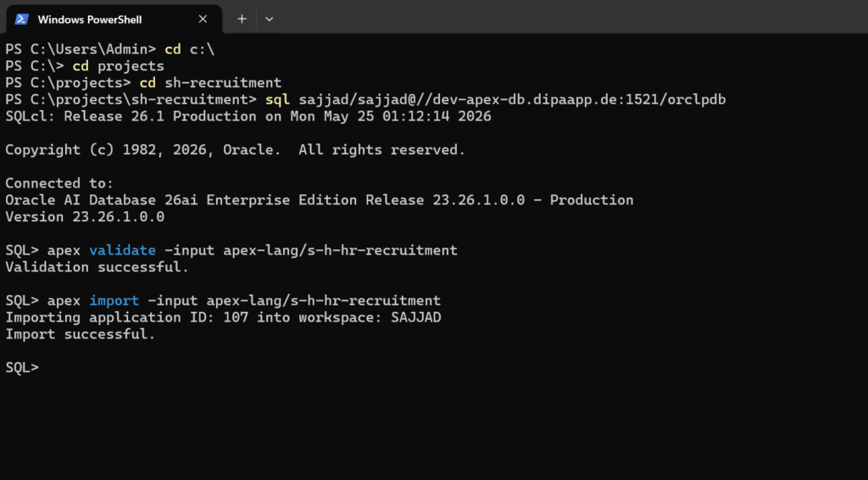Click the 'SQLcl: Release 26.1 Production' line
This screenshot has height=480, width=868.
[x=248, y=116]
